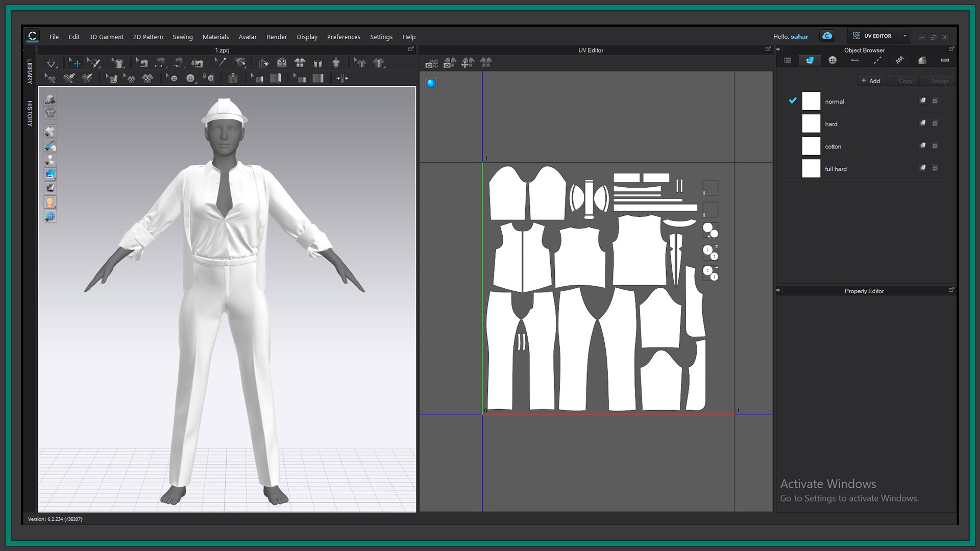Click the Simulate down-arrow tool
This screenshot has width=980, height=551.
(51, 63)
